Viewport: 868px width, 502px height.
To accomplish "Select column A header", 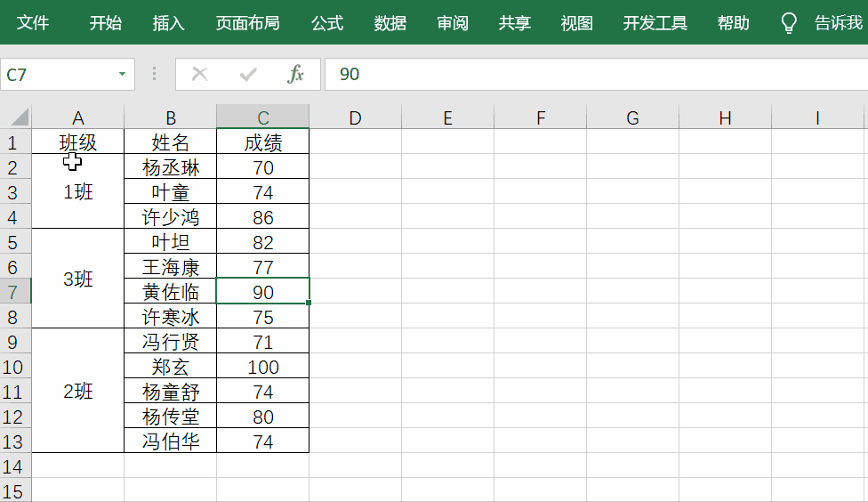I will click(x=78, y=117).
